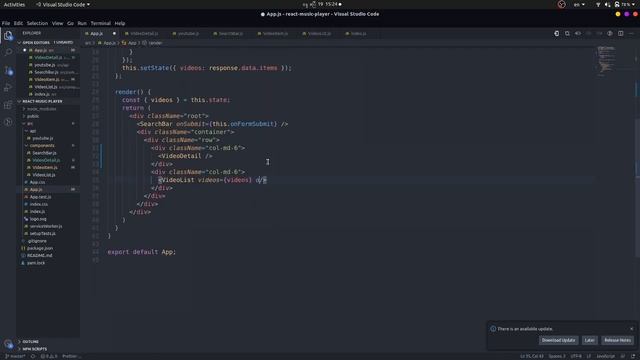Screen dimensions: 640x360
Task: Open the Edit menu
Action: [18, 23]
